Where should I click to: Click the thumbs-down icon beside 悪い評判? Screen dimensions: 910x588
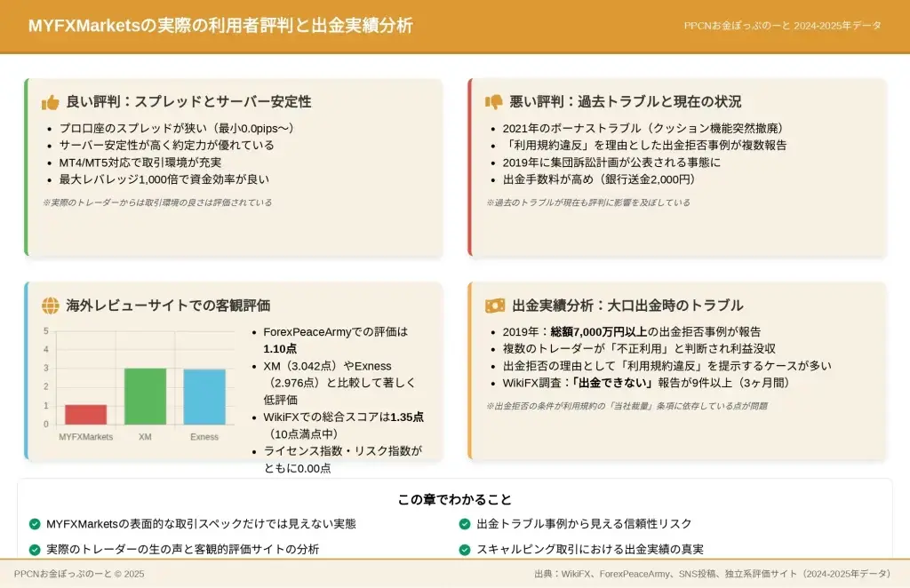coord(494,102)
